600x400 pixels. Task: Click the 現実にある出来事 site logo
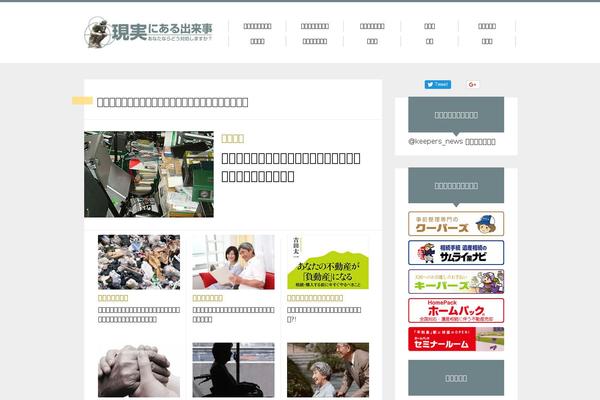tap(148, 32)
